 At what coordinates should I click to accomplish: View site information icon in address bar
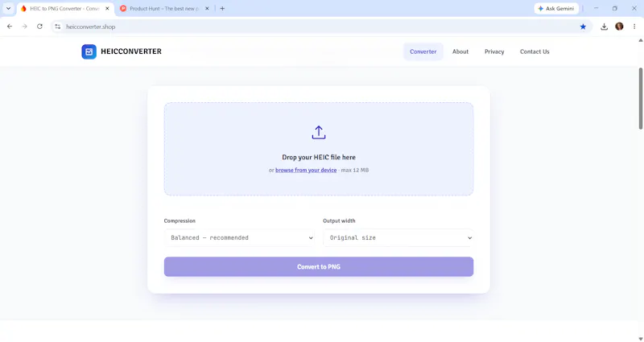click(57, 27)
